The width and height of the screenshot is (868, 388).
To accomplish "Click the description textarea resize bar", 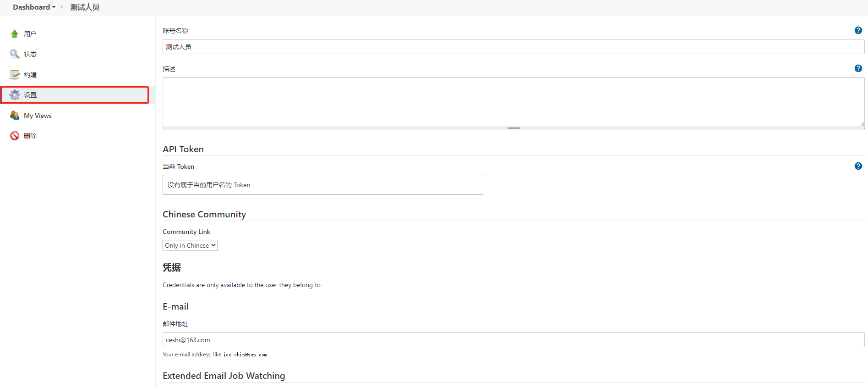I will [513, 128].
